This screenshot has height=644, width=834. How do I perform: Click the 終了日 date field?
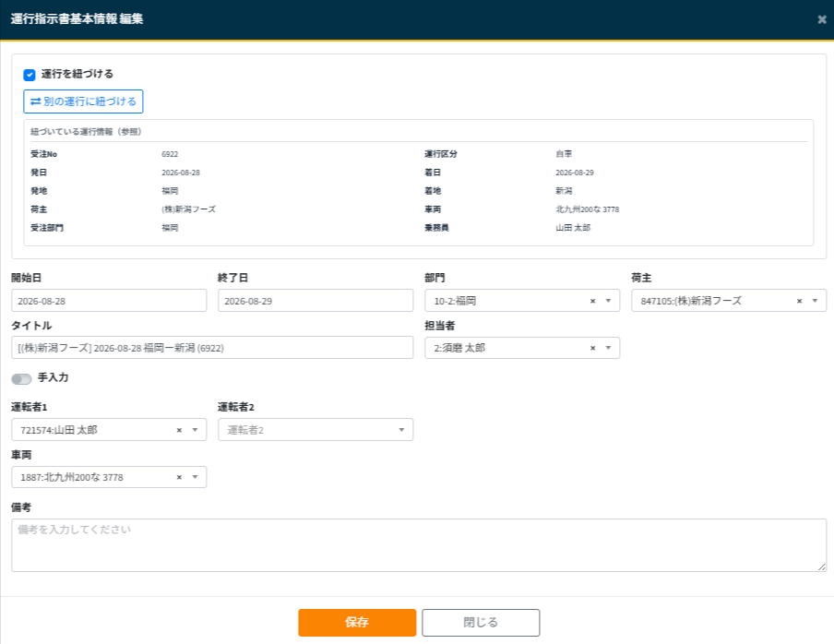click(316, 301)
